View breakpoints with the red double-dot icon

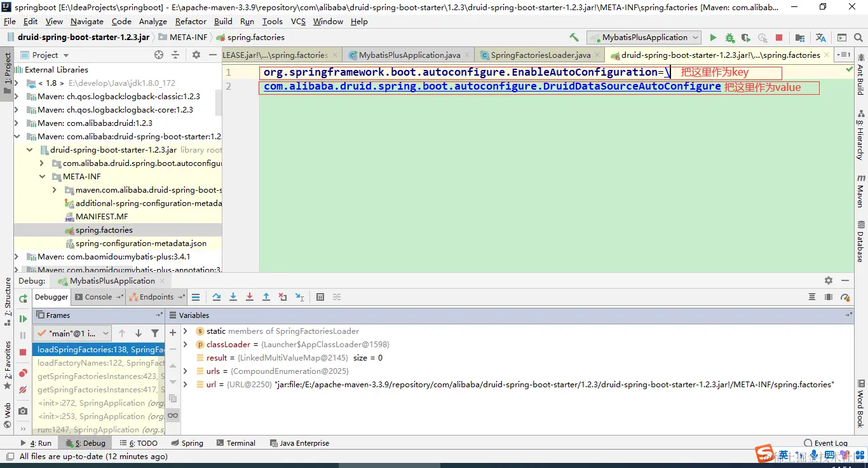click(x=23, y=373)
